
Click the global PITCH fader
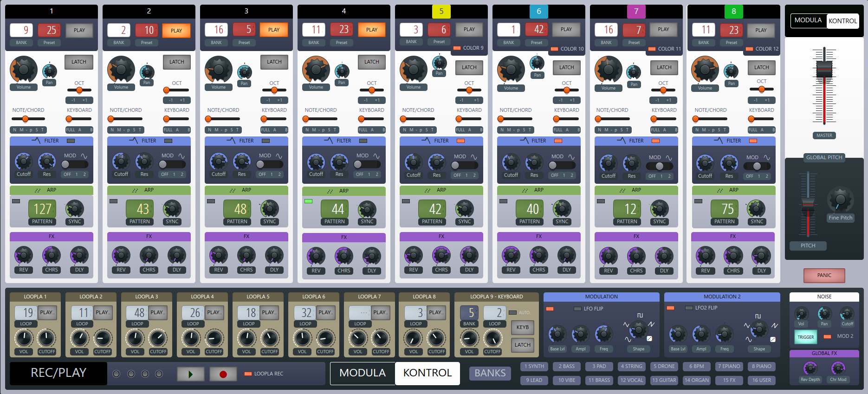click(808, 205)
